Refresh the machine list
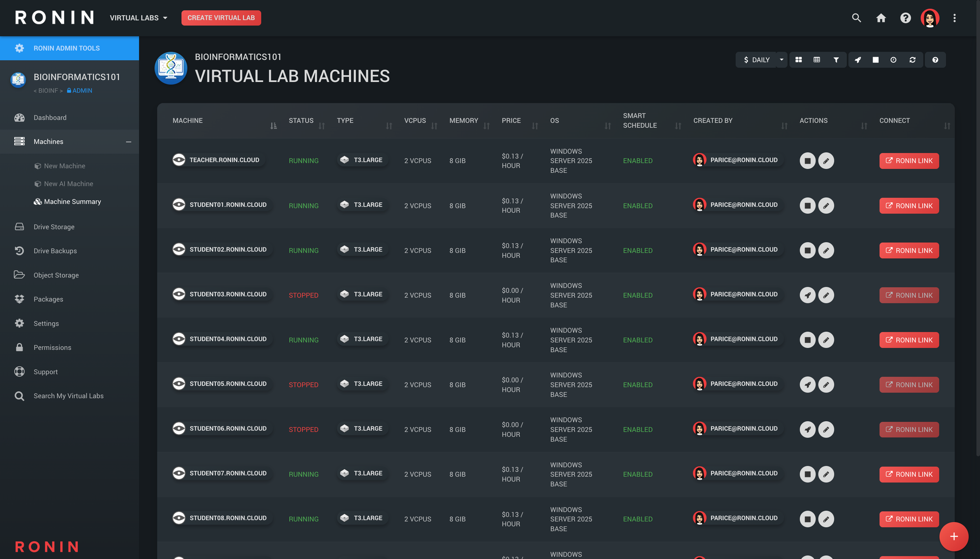This screenshot has height=559, width=980. pos(912,60)
